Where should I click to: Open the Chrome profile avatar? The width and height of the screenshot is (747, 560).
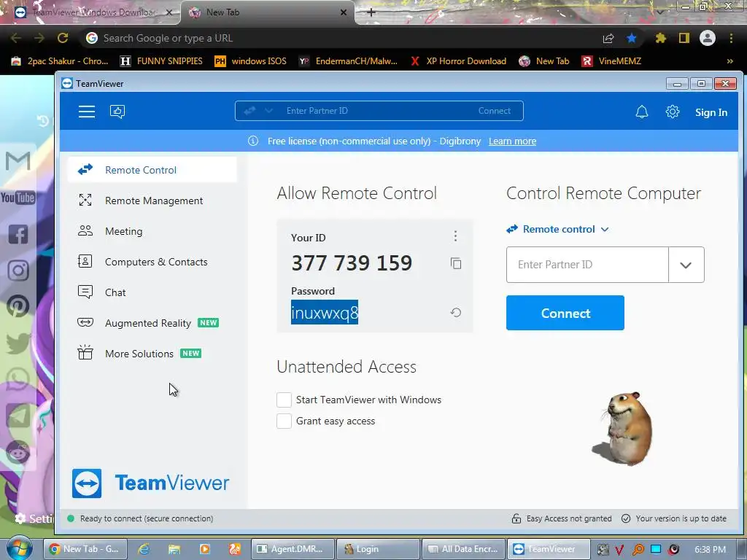point(708,38)
